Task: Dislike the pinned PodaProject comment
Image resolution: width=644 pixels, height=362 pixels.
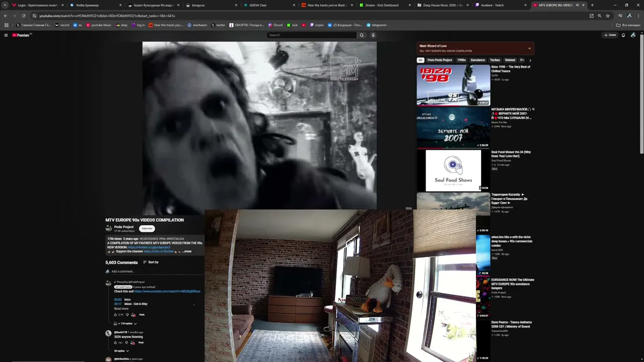Action: 127,315
